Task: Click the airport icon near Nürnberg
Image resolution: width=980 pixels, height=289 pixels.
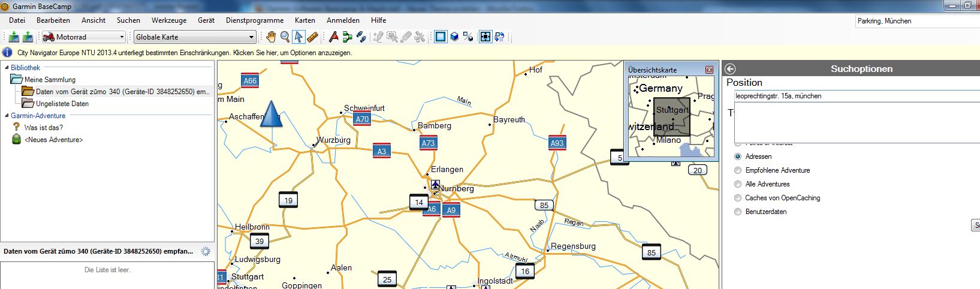Action: click(x=435, y=185)
